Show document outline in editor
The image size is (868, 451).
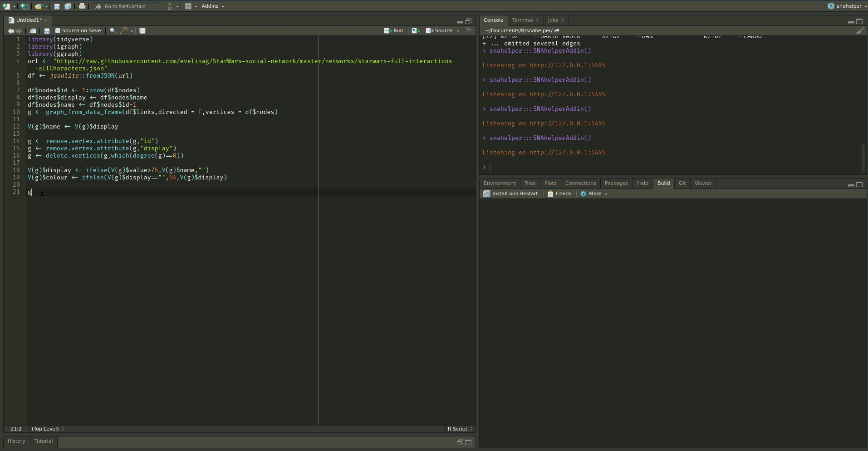pos(469,31)
